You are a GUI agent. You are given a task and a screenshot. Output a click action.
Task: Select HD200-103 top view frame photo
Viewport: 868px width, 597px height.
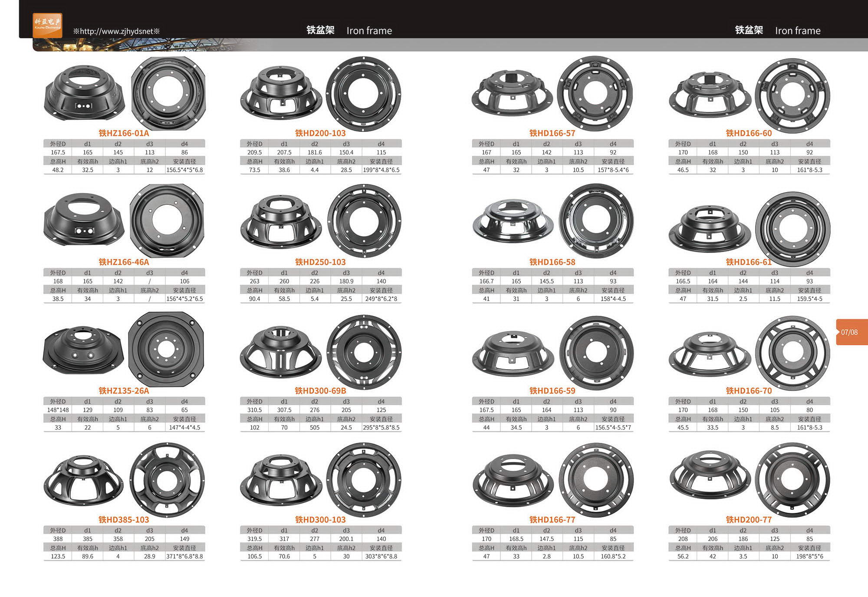pyautogui.click(x=364, y=94)
